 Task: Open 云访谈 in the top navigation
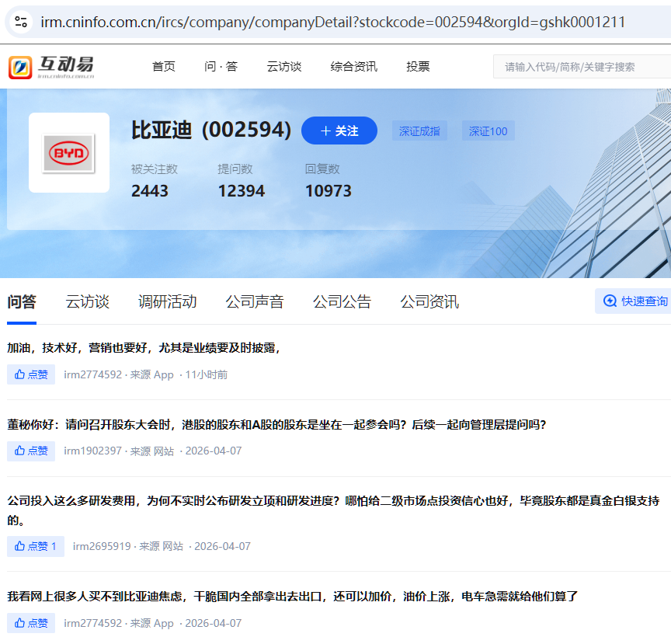284,66
